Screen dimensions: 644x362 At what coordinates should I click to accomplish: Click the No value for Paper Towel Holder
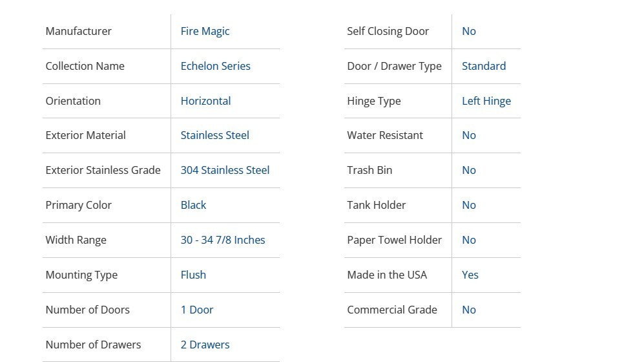click(x=469, y=240)
